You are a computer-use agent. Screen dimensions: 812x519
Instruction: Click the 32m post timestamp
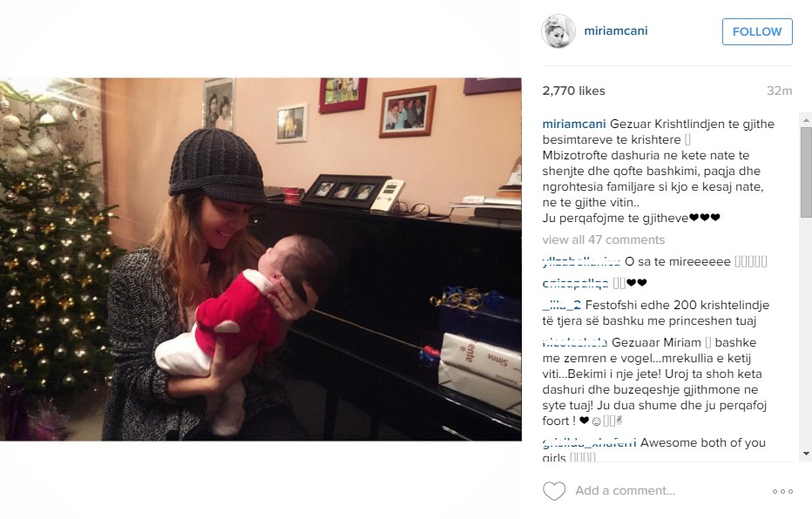click(780, 91)
